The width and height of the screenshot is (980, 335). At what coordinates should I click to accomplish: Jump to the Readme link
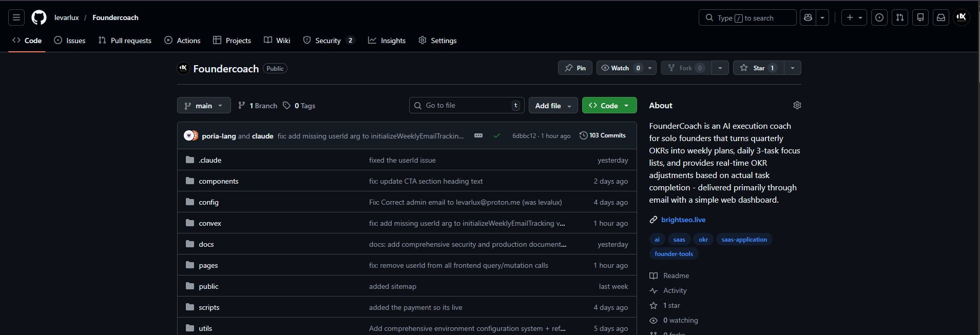tap(669, 275)
